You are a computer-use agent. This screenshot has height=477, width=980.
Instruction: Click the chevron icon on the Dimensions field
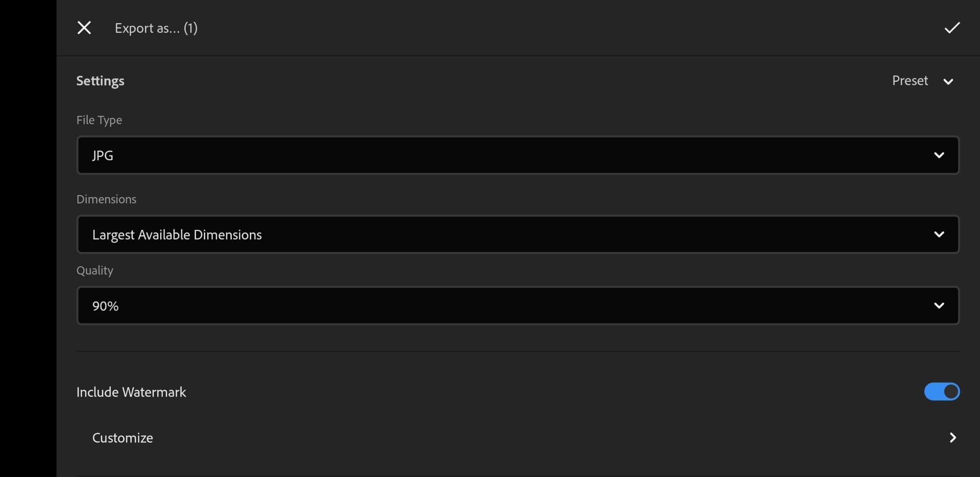939,234
